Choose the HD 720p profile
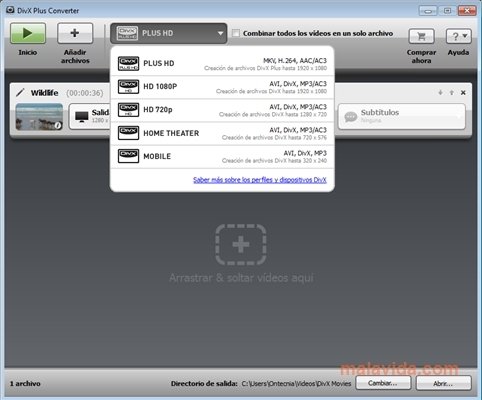Screen dimensions: 482x400 pos(222,110)
